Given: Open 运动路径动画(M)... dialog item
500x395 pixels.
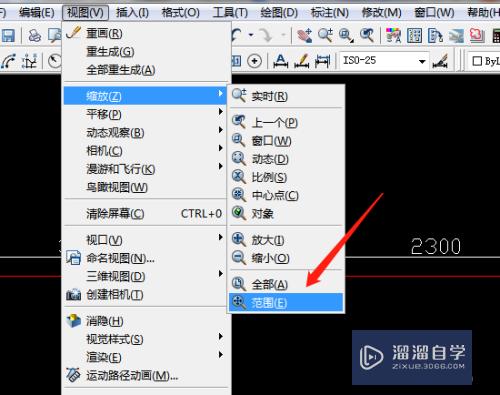Looking at the screenshot, I should tap(145, 376).
